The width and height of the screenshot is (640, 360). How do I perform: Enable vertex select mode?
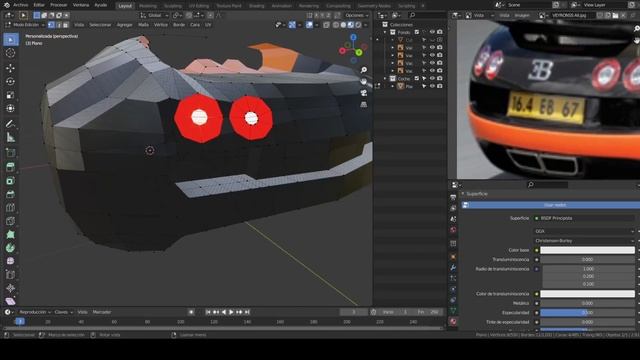pos(51,25)
